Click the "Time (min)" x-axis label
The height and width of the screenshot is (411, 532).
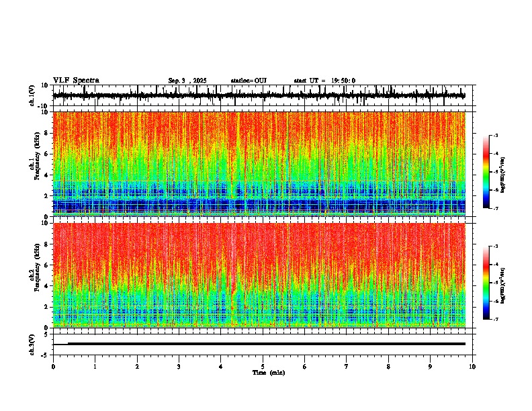(269, 373)
